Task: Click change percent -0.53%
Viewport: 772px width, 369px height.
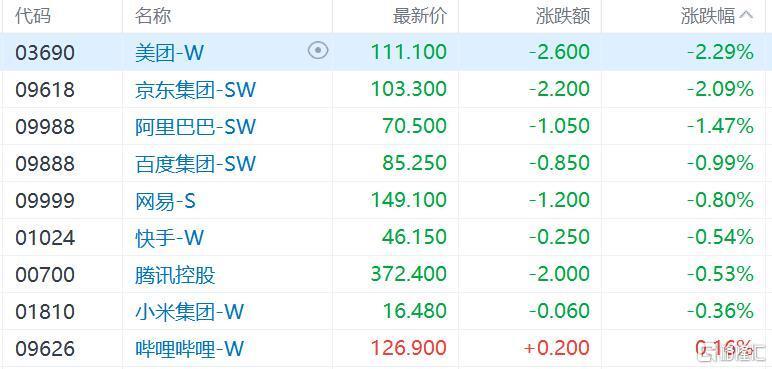Action: (x=721, y=274)
